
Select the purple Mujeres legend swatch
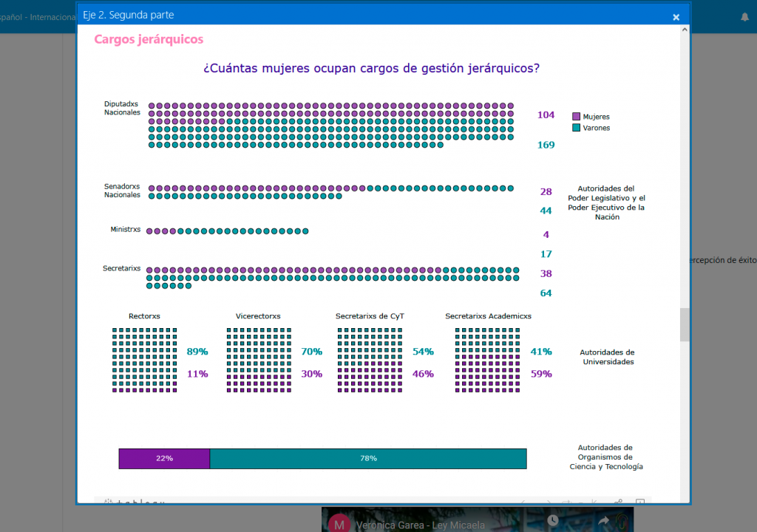[576, 117]
